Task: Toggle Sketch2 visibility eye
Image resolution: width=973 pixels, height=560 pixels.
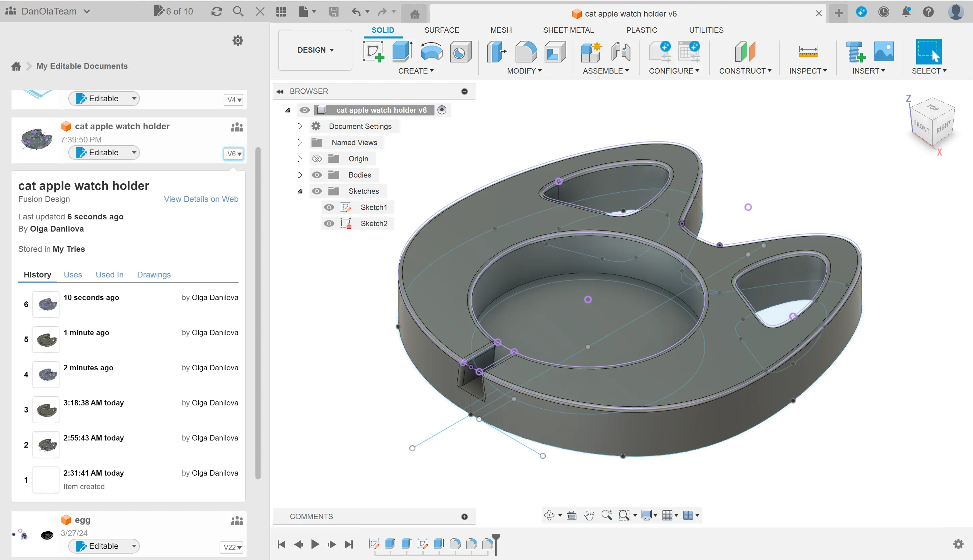Action: click(329, 223)
